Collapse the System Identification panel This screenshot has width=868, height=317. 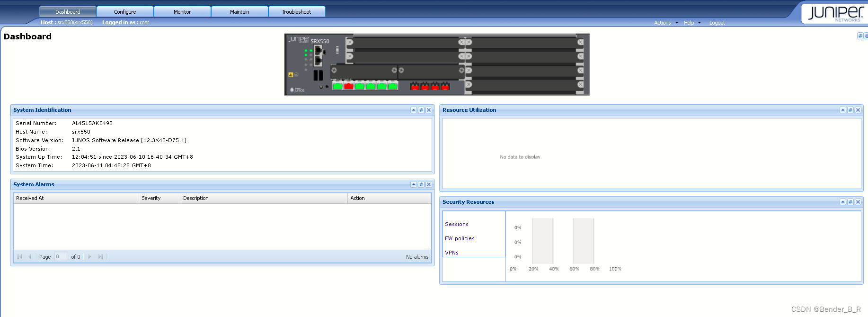tap(414, 110)
